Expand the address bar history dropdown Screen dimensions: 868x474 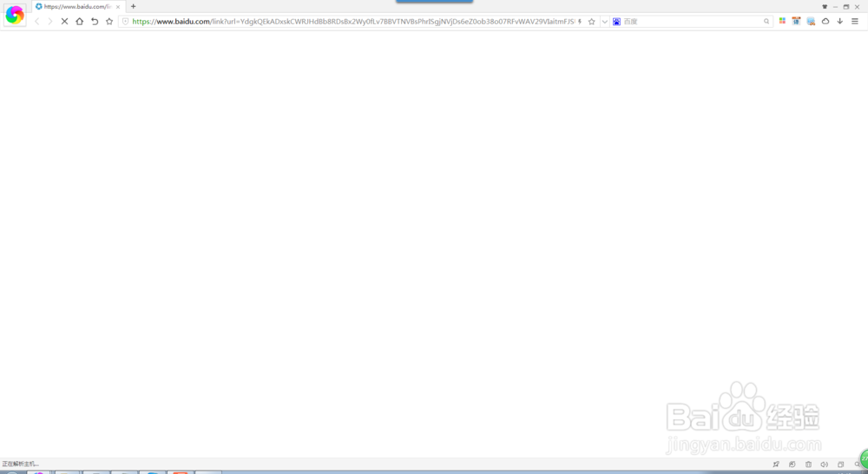click(604, 22)
